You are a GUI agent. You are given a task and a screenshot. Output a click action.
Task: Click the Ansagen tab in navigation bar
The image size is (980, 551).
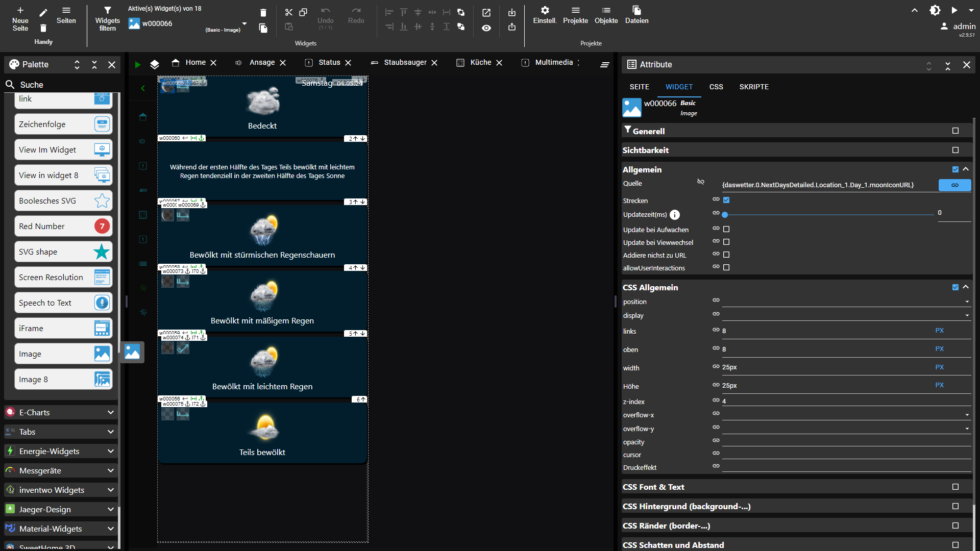262,62
